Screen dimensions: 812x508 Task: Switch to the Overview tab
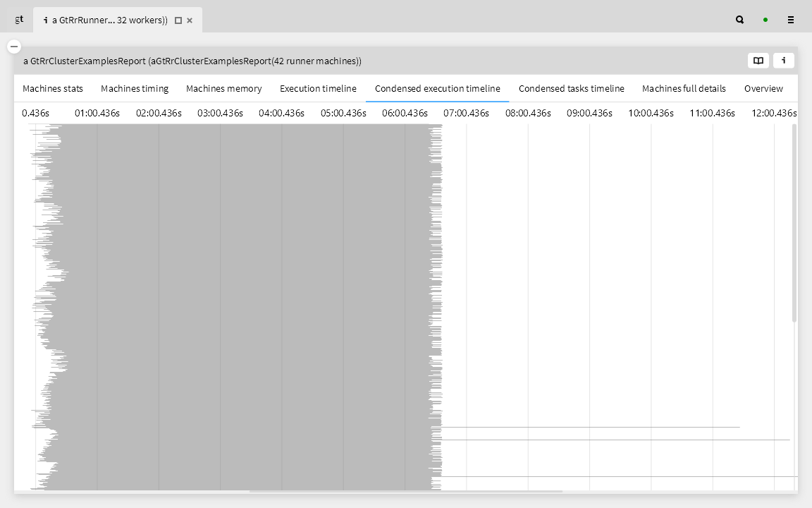tap(763, 89)
